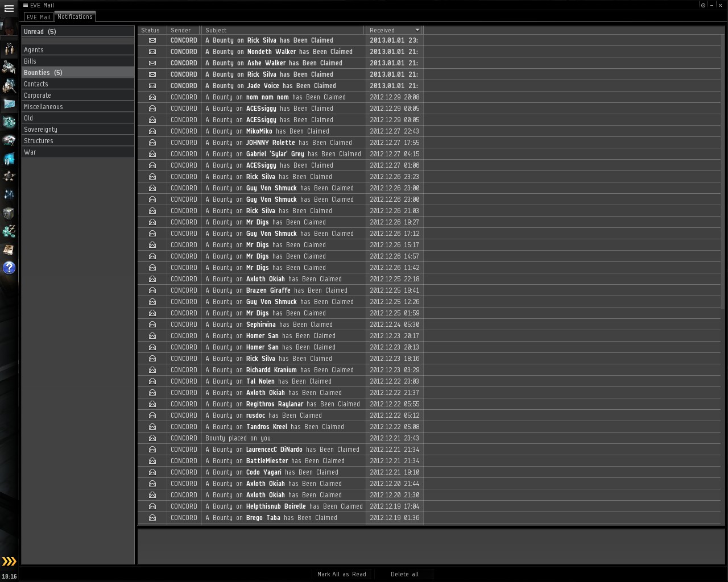Click the status icon for 'Bounty placed on you'
Viewport: 728px width, 582px height.
point(152,438)
